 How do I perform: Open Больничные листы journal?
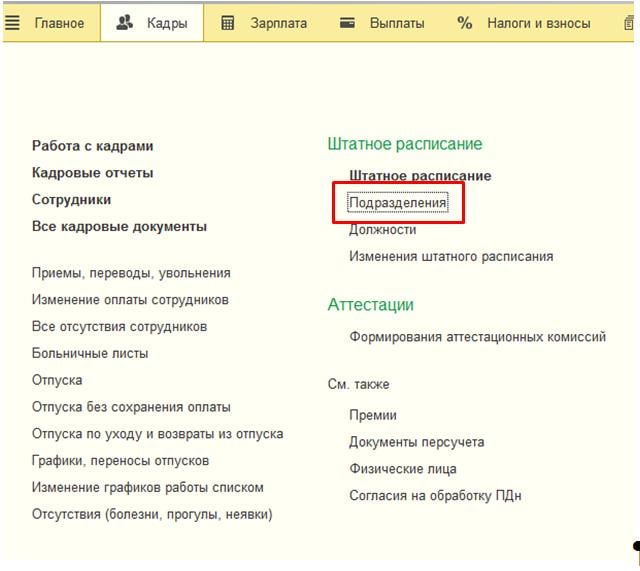tap(90, 354)
